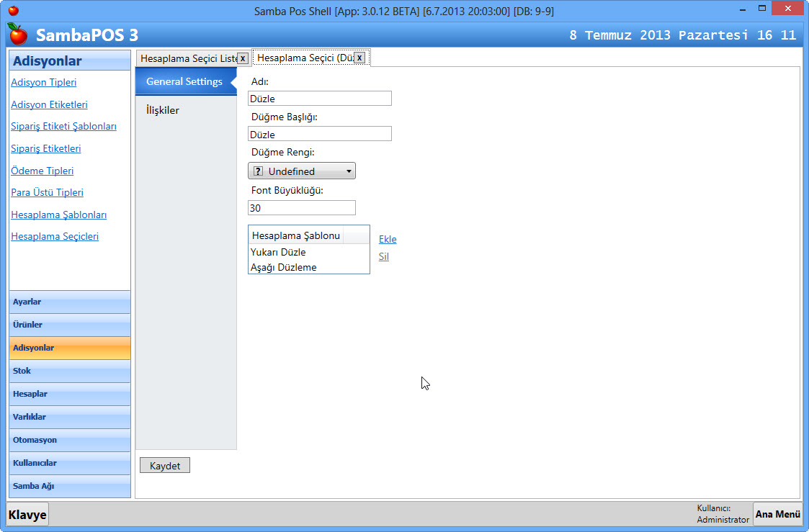Viewport: 809px width, 532px height.
Task: Expand the Ürünler navigation section
Action: click(70, 325)
